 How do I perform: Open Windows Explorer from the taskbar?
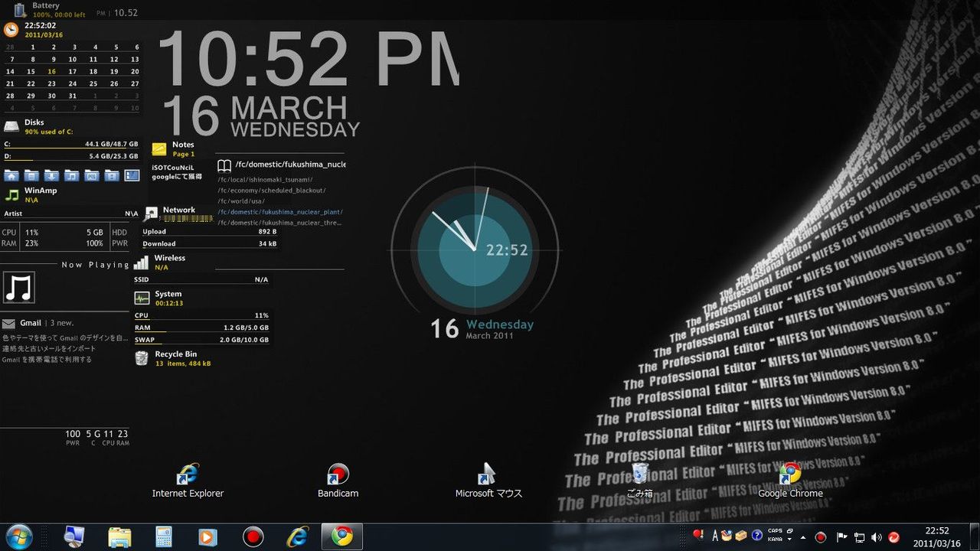[119, 536]
